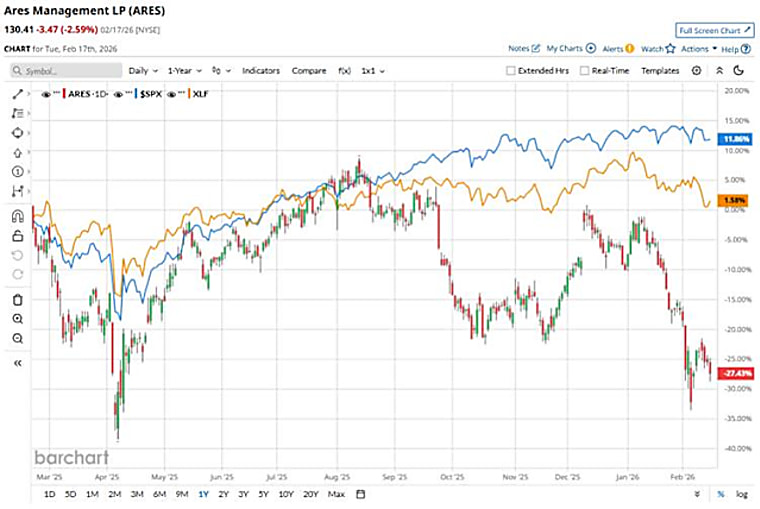Image resolution: width=760 pixels, height=509 pixels.
Task: Open Help question mark icon
Action: pyautogui.click(x=746, y=49)
